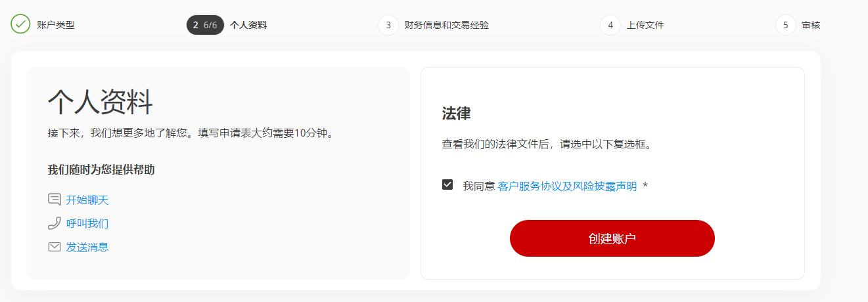
Task: Select the 个人资料 step label
Action: click(x=248, y=25)
